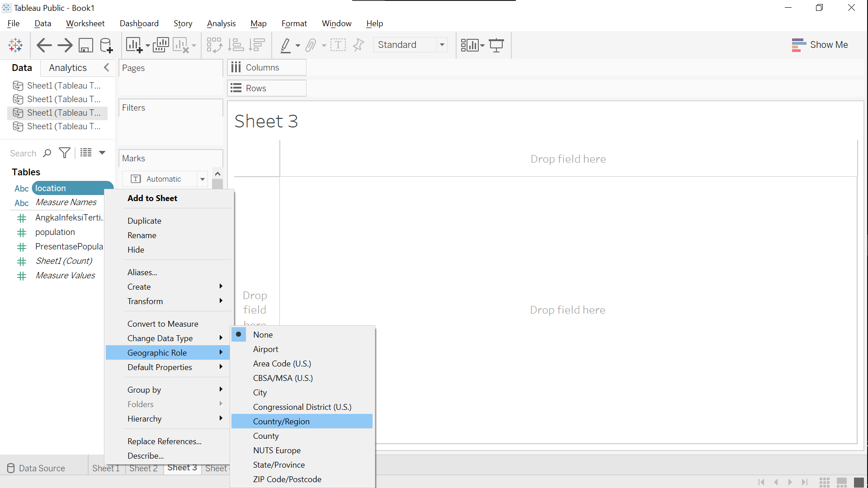Image resolution: width=868 pixels, height=488 pixels.
Task: Open a New Data Source from toolbar
Action: pyautogui.click(x=106, y=45)
